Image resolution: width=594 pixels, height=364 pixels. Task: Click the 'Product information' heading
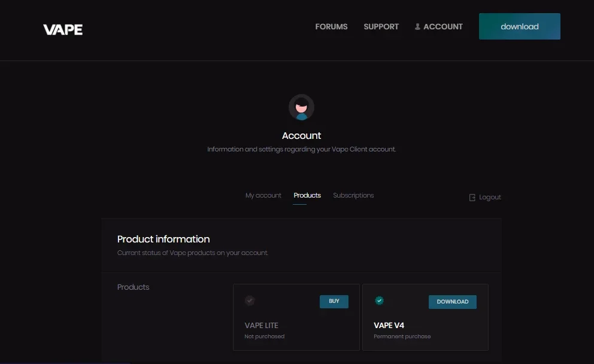point(163,239)
